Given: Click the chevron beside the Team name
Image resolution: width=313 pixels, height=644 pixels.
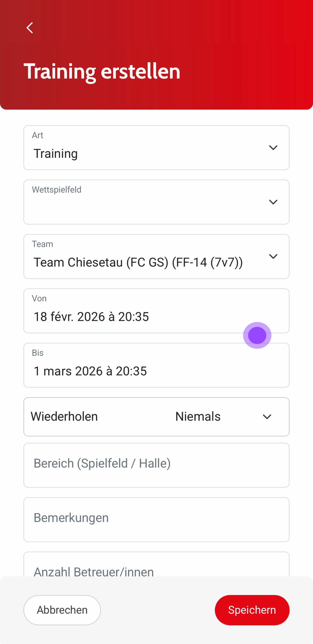Looking at the screenshot, I should point(273,257).
